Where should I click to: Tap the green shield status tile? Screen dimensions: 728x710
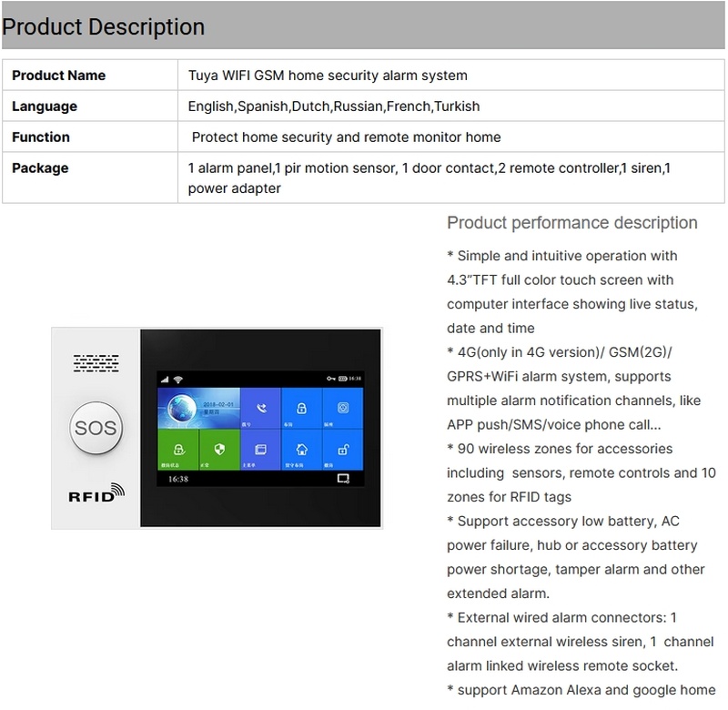[219, 449]
